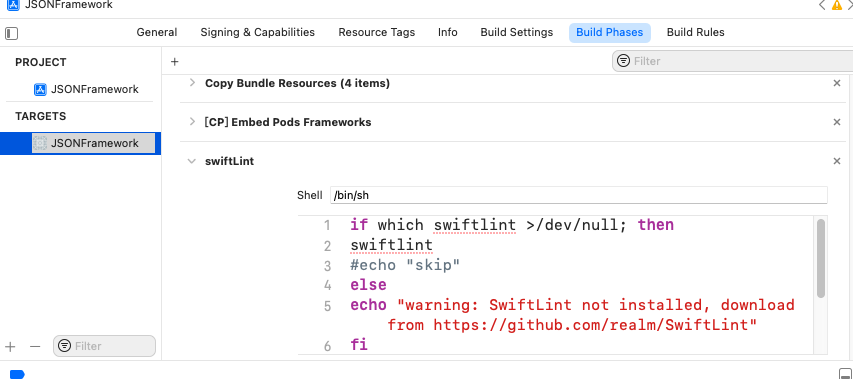Remove the swiftLint build phase
This screenshot has width=853, height=379.
pyautogui.click(x=837, y=161)
